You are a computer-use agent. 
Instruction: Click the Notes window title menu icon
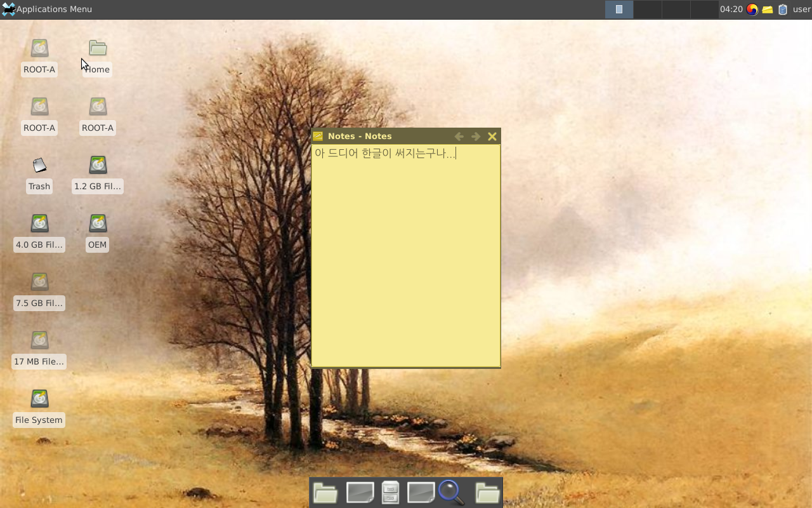pos(318,136)
